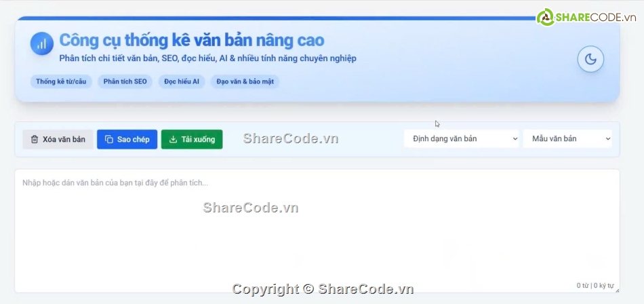This screenshot has height=304, width=644.
Task: Click the download icon in Tải xuống
Action: 174,140
